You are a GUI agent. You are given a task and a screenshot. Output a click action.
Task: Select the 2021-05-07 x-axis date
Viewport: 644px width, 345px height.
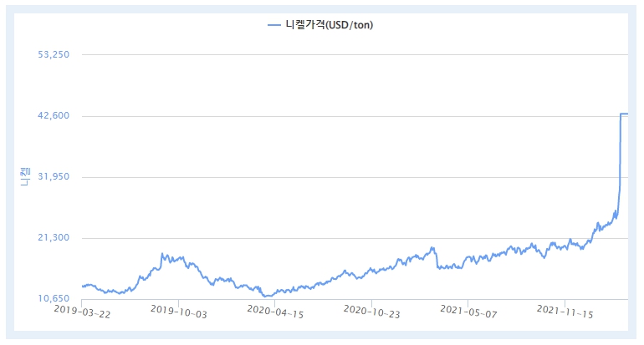(x=468, y=312)
